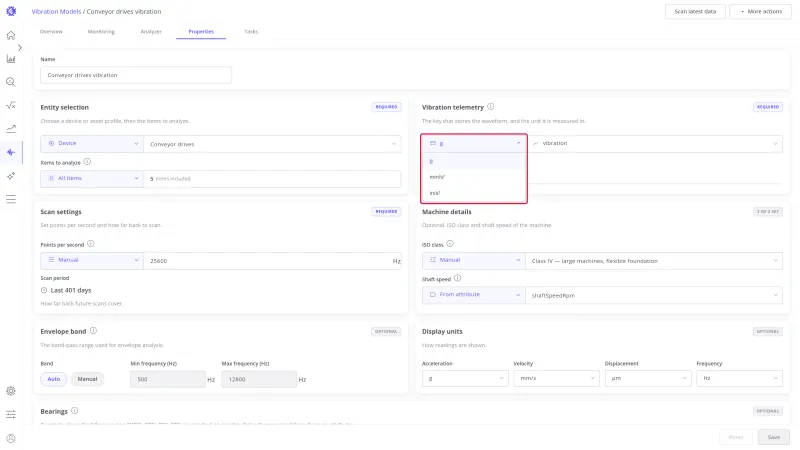800x450 pixels.
Task: Show info for Bearings section
Action: pyautogui.click(x=74, y=411)
